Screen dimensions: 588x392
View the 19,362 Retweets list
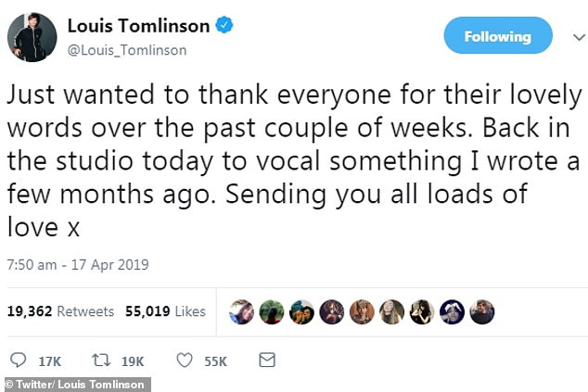(61, 311)
